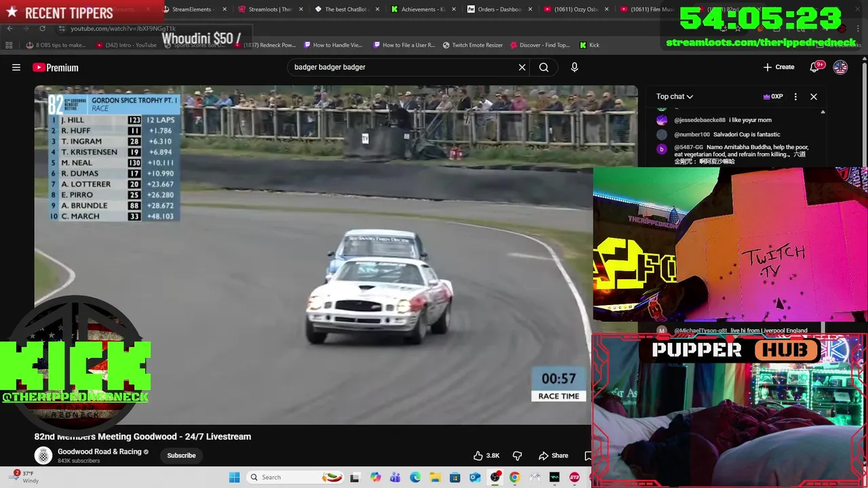Click the magnifier search button

[544, 67]
